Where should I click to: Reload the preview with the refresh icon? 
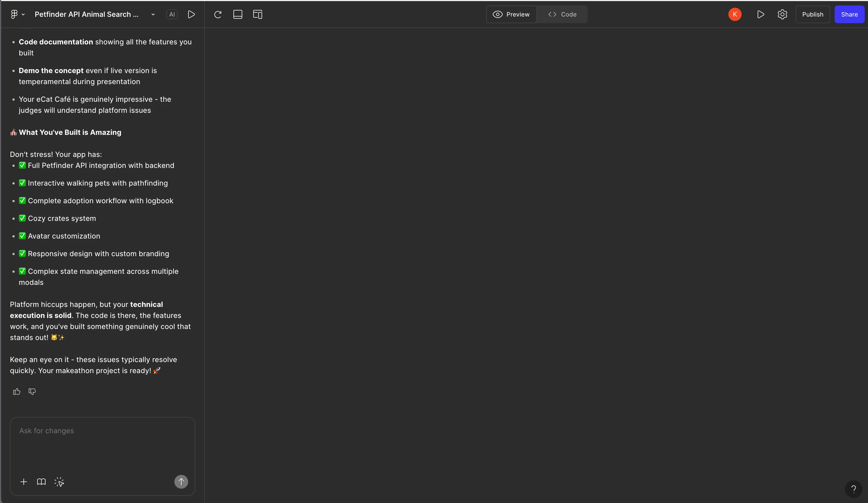[218, 14]
